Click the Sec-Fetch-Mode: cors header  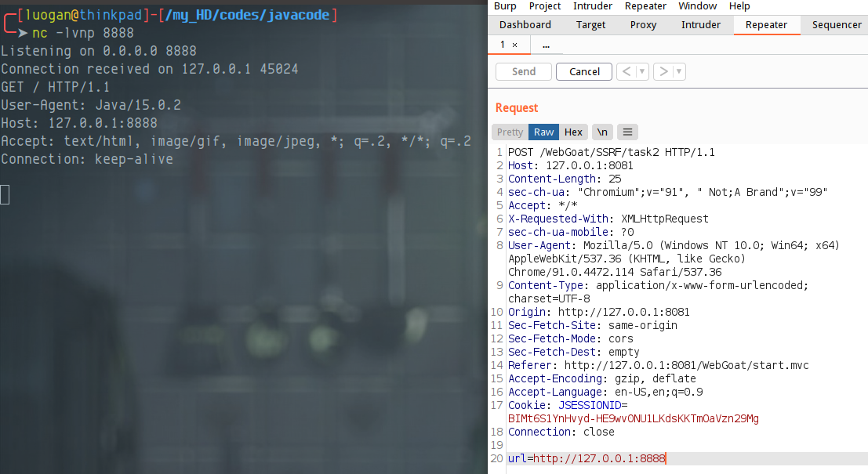pos(571,338)
